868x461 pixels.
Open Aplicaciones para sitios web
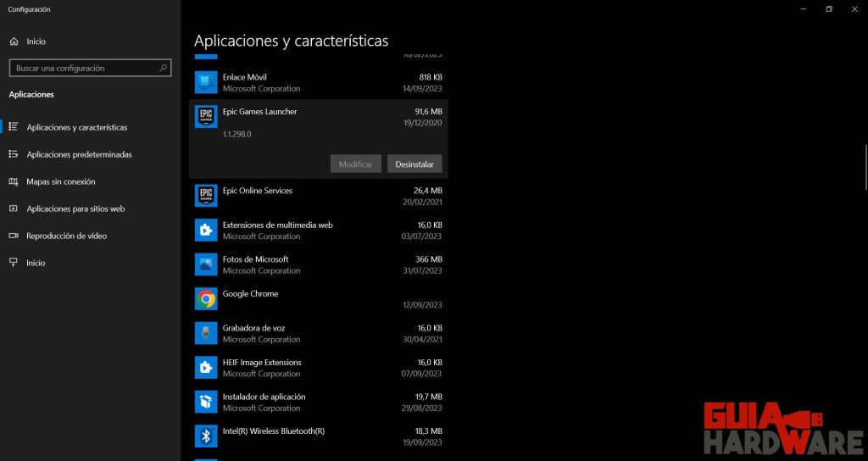pyautogui.click(x=90, y=208)
